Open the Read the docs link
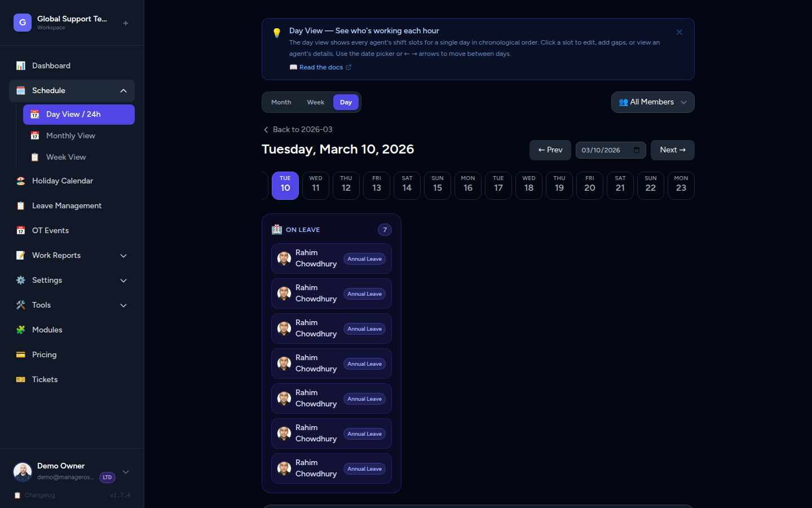The width and height of the screenshot is (812, 508). point(321,67)
